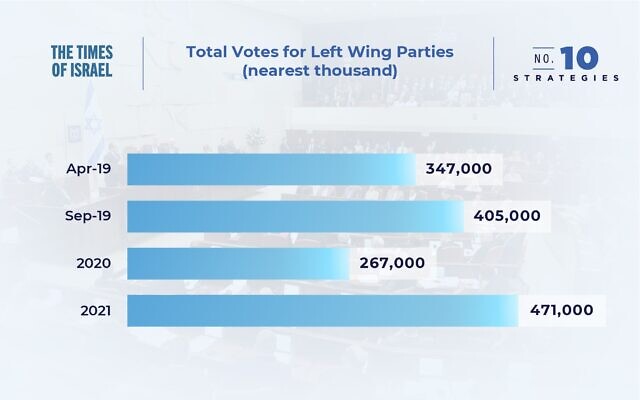
Task: Click The Times of Israel logo
Action: point(82,61)
